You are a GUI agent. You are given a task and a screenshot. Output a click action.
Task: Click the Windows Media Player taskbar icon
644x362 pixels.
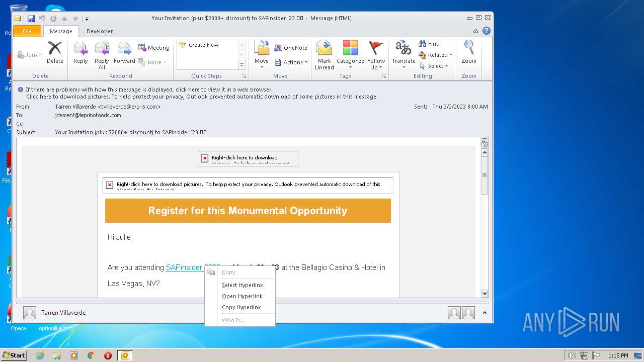(74, 355)
